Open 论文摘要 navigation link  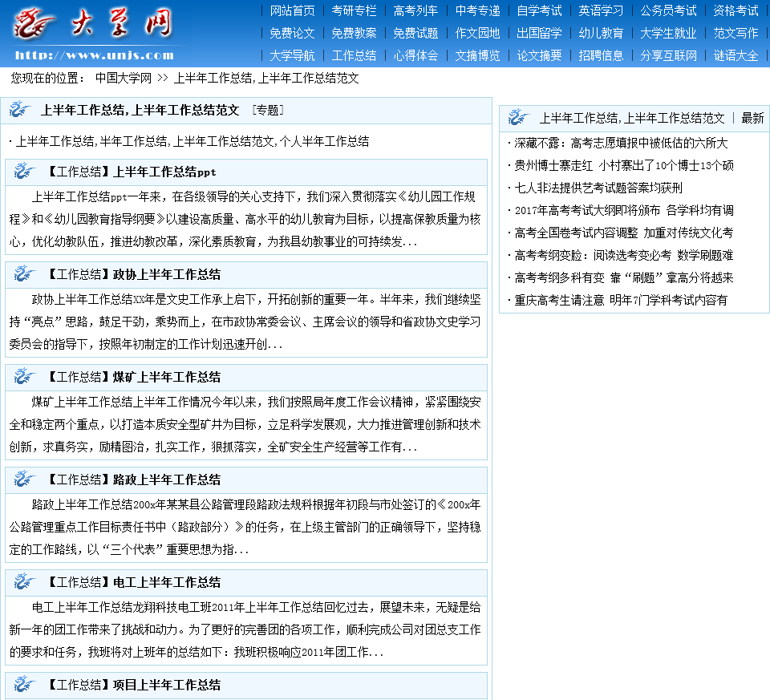[539, 55]
